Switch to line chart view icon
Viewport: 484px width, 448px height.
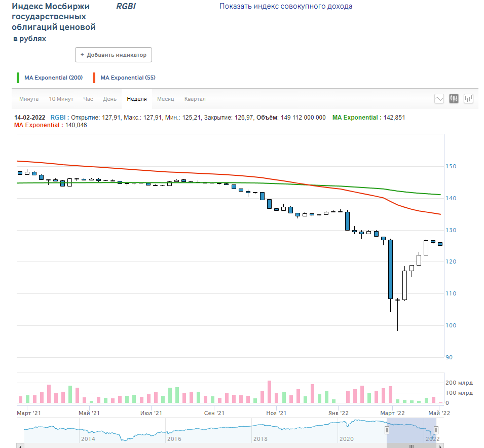pos(439,99)
